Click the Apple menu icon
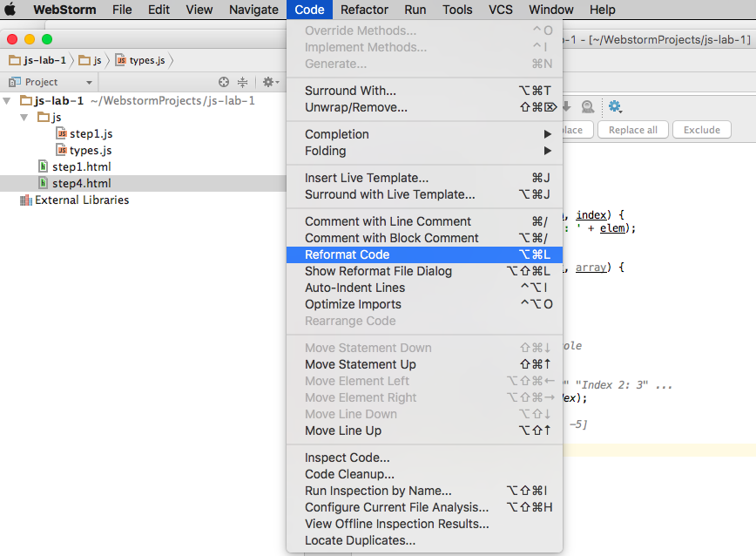The height and width of the screenshot is (556, 756). 11,10
